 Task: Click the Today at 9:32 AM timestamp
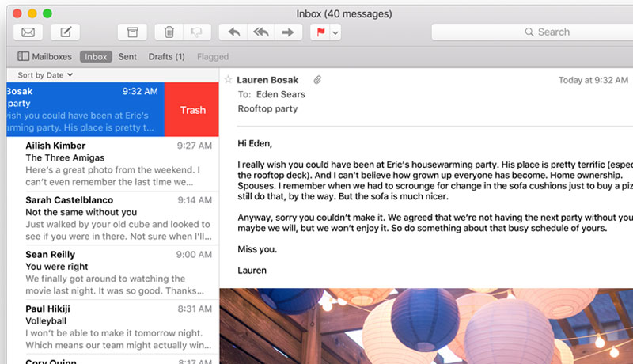tap(593, 80)
